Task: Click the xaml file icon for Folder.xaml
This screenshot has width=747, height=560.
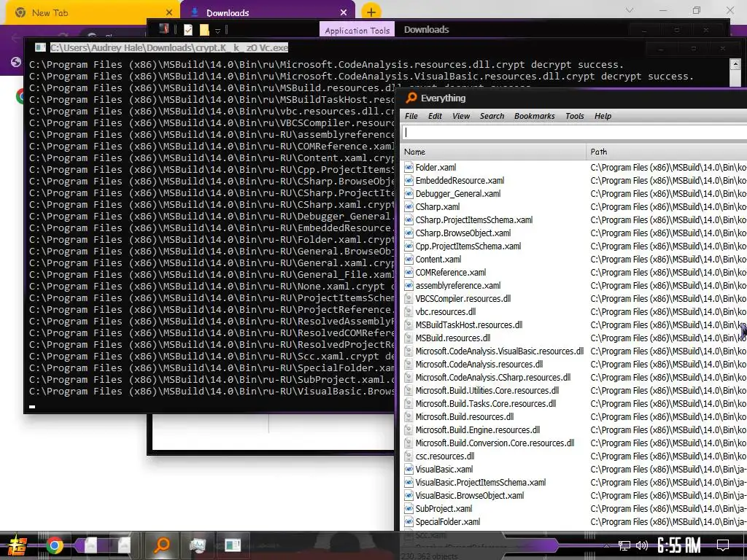Action: click(x=409, y=167)
